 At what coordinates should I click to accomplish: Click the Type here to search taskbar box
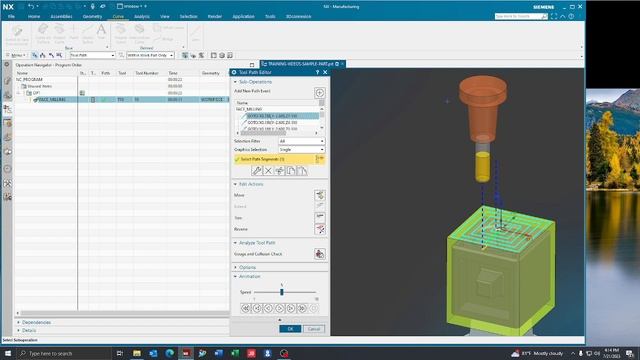tap(64, 353)
